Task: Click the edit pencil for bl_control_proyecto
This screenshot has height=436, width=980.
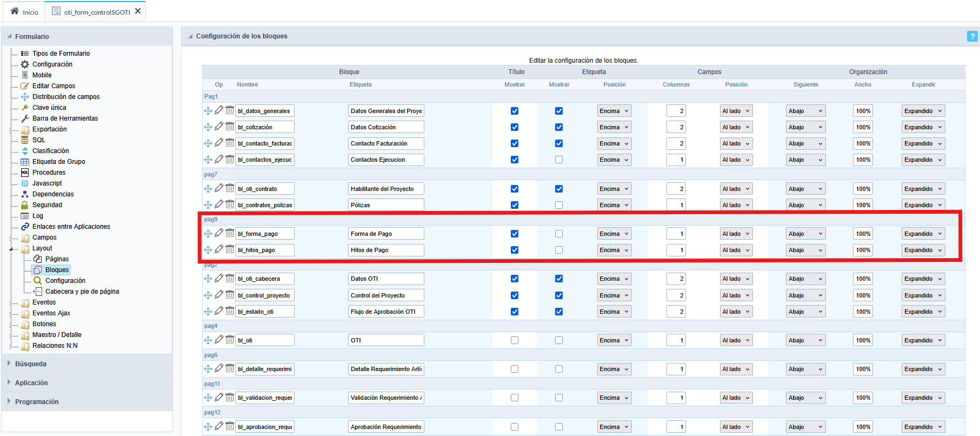Action: click(x=219, y=295)
